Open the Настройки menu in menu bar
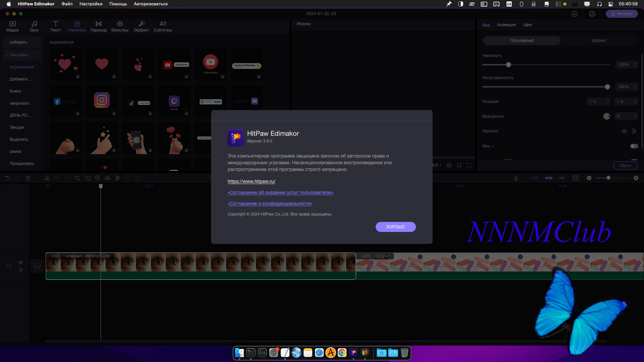644x362 pixels. coord(91,4)
